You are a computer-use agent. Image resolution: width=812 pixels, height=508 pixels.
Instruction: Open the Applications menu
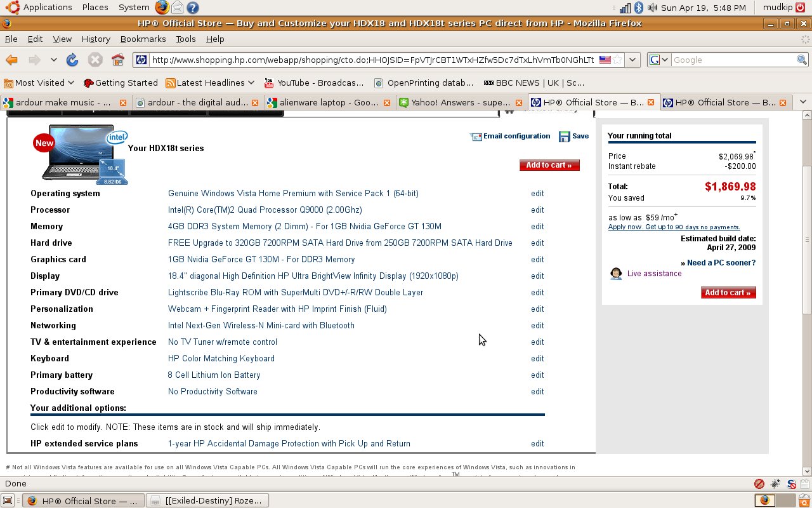point(48,8)
